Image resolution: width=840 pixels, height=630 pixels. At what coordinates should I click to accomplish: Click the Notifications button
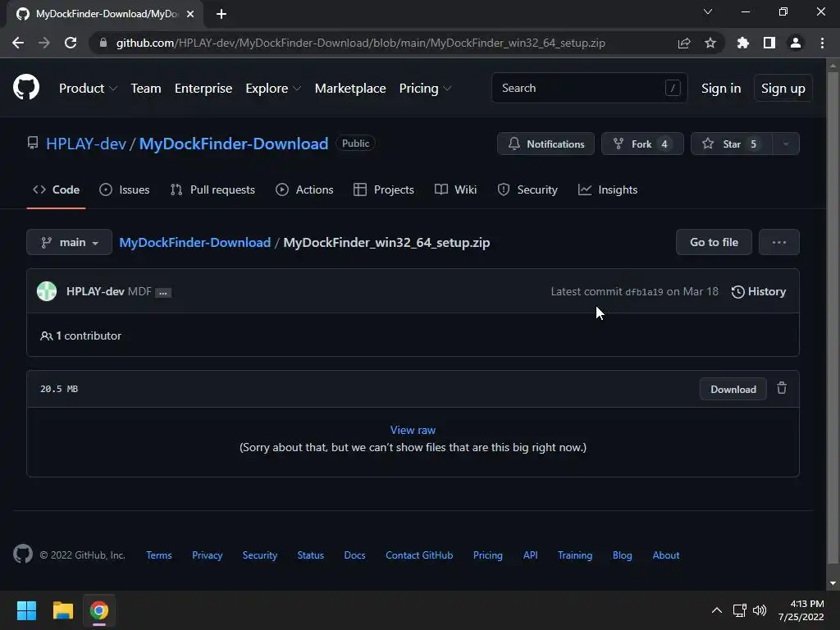[x=546, y=144]
